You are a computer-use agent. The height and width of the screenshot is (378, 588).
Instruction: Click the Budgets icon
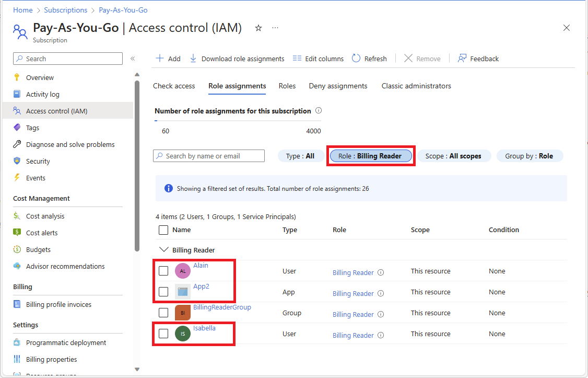(17, 249)
